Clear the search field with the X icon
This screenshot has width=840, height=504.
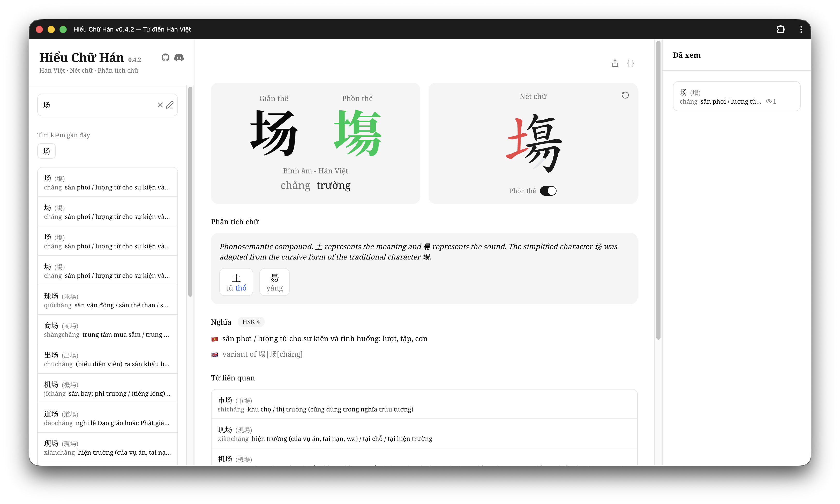160,105
